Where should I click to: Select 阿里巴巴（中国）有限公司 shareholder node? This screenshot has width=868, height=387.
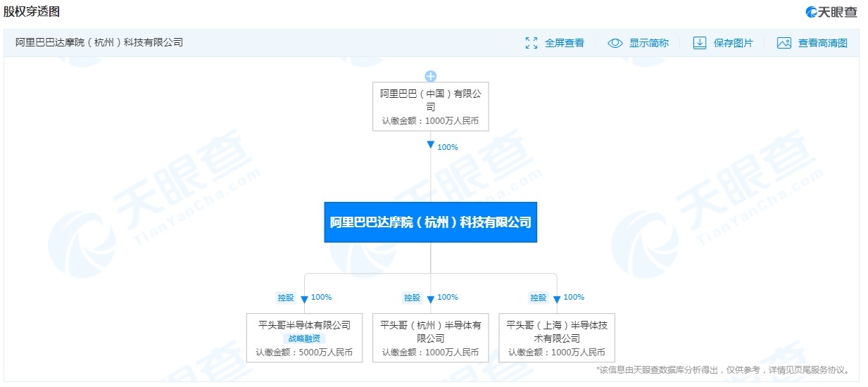pyautogui.click(x=430, y=106)
